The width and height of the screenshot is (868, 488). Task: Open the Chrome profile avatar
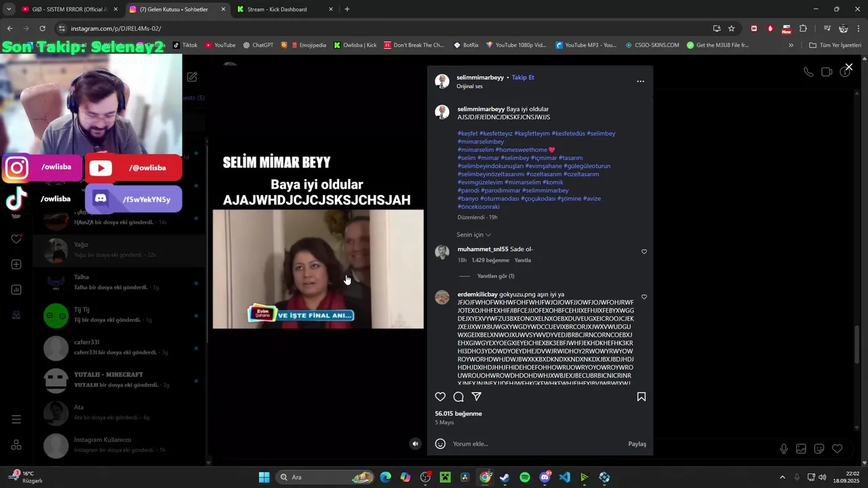coord(844,28)
